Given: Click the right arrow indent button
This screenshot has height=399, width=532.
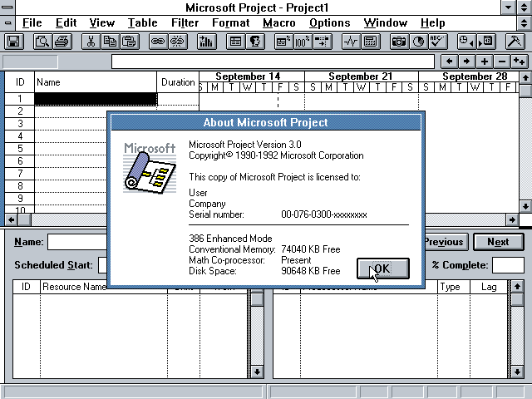Looking at the screenshot, I should click(x=467, y=62).
